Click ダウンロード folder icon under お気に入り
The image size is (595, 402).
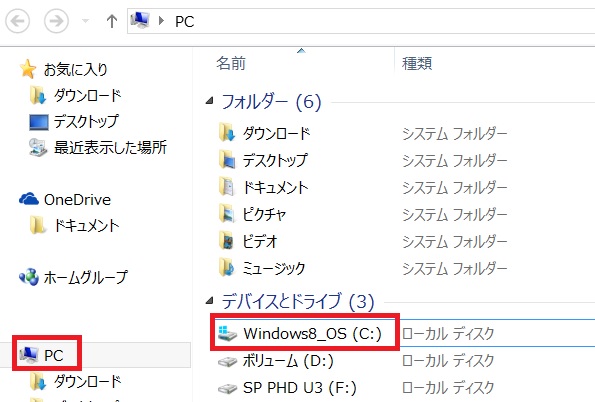(38, 95)
